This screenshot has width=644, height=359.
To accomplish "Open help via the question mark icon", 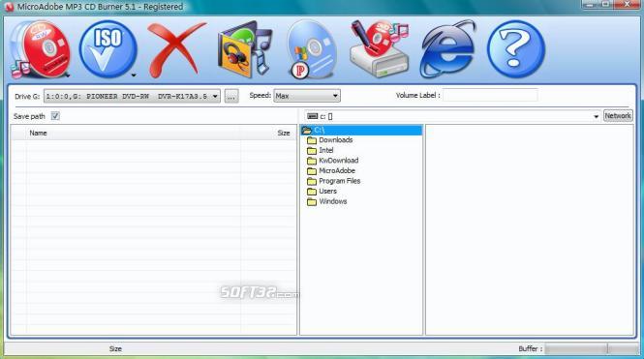I will tap(516, 49).
